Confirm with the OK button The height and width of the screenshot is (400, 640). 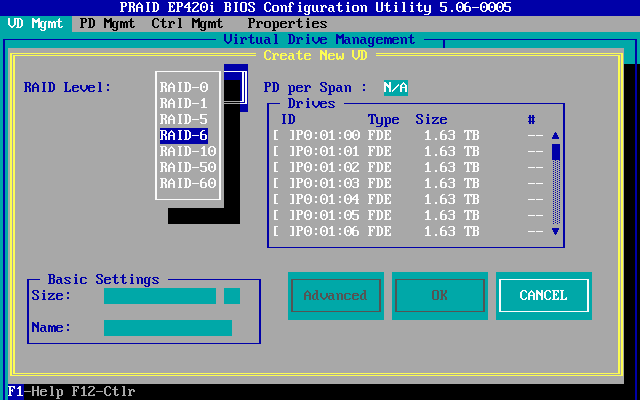(x=440, y=296)
